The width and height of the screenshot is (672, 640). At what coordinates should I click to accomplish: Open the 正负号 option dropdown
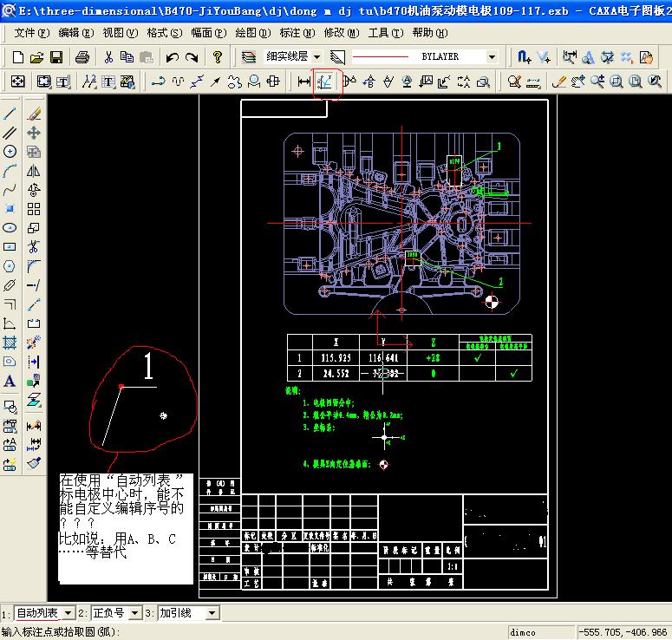pos(134,613)
